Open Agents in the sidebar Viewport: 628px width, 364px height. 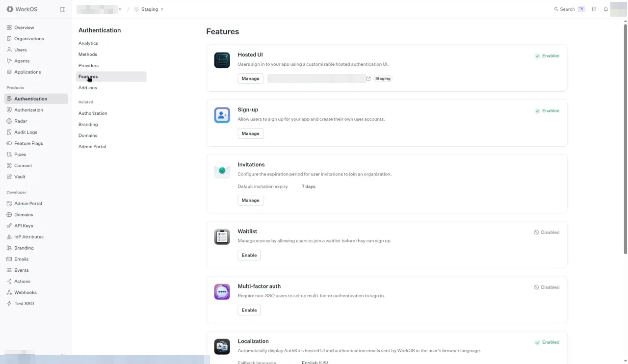click(36, 61)
